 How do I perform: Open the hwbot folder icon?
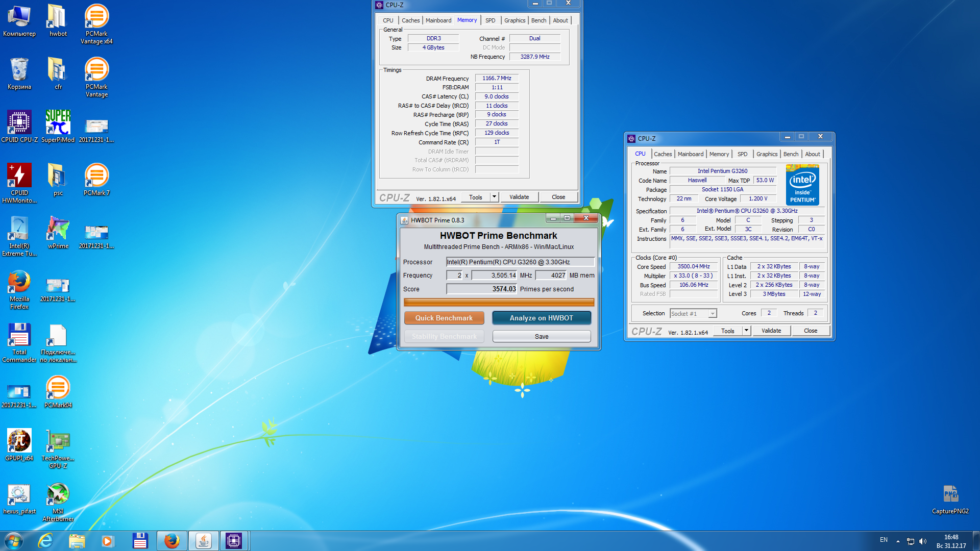point(58,21)
